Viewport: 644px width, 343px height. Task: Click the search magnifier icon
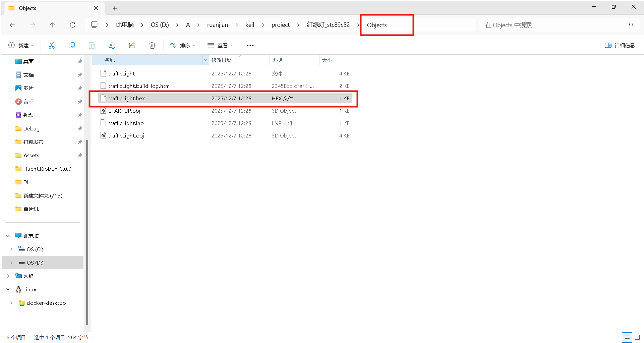(x=631, y=25)
